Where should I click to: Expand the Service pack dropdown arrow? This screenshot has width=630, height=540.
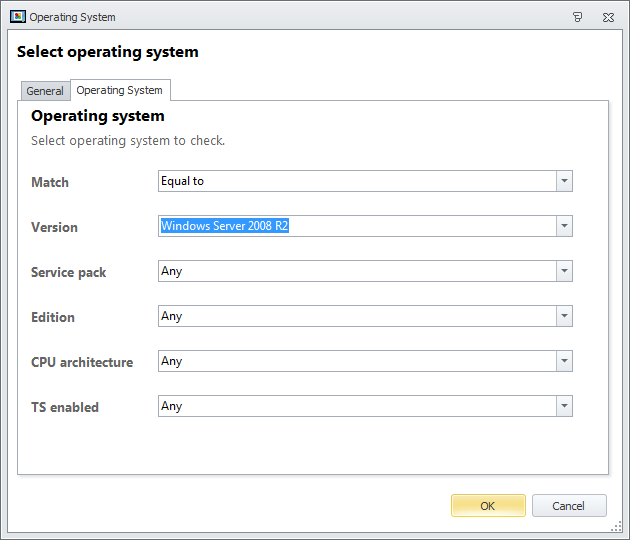click(x=564, y=271)
